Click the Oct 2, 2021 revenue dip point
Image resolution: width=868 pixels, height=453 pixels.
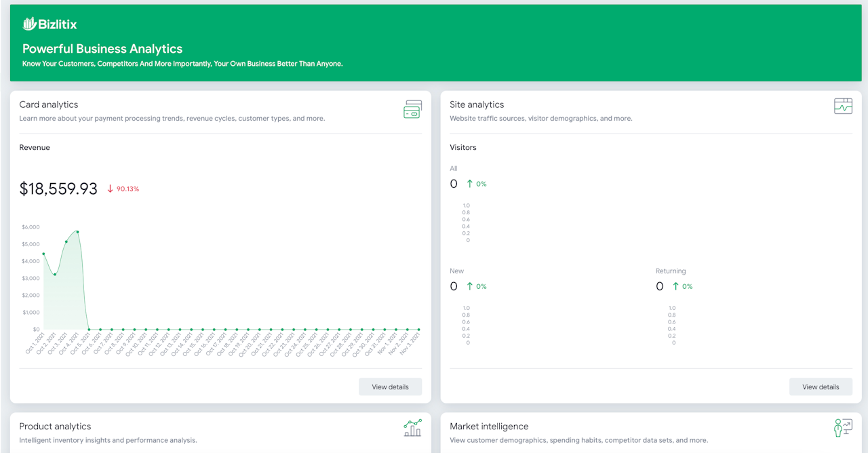click(55, 274)
